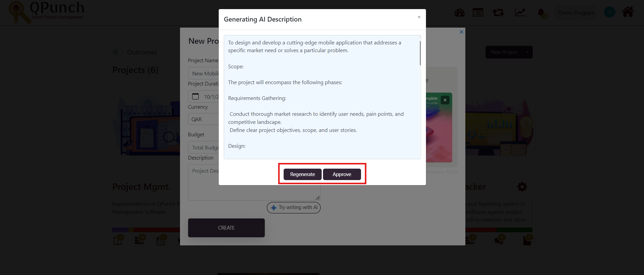Image resolution: width=644 pixels, height=275 pixels.
Task: Close the Generating AI Description dialog
Action: click(x=419, y=17)
